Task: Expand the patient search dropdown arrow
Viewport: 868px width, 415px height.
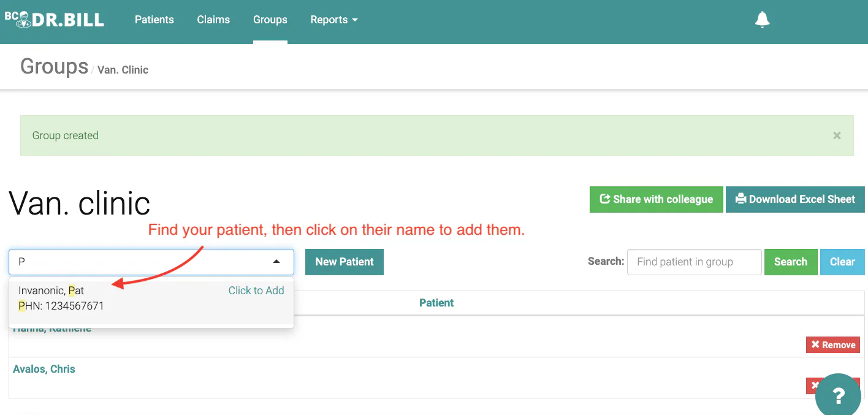Action: click(x=276, y=262)
